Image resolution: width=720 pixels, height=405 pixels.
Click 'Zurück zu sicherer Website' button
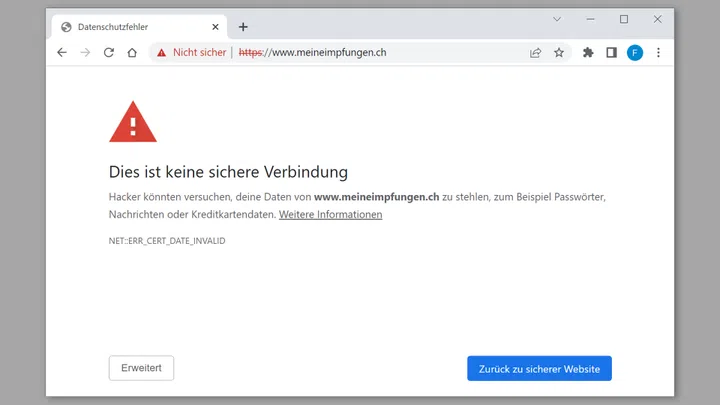pyautogui.click(x=540, y=368)
